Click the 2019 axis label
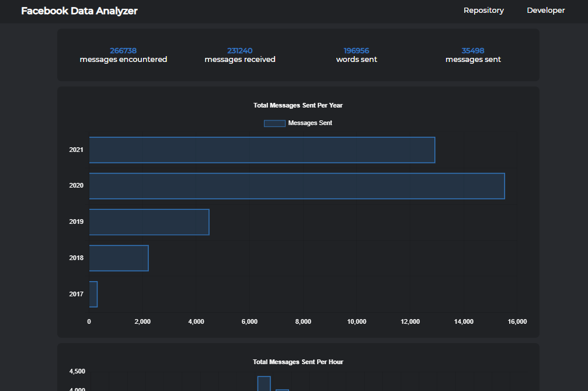The image size is (588, 391). pyautogui.click(x=76, y=222)
